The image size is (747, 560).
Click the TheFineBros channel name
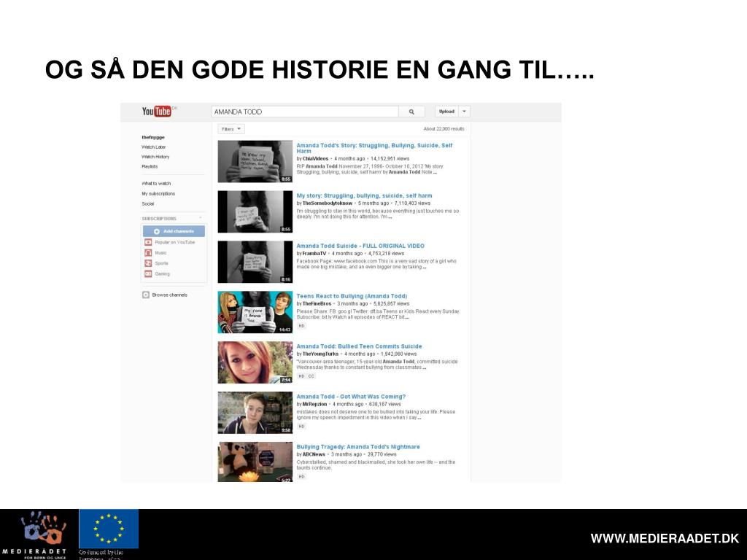pos(317,304)
